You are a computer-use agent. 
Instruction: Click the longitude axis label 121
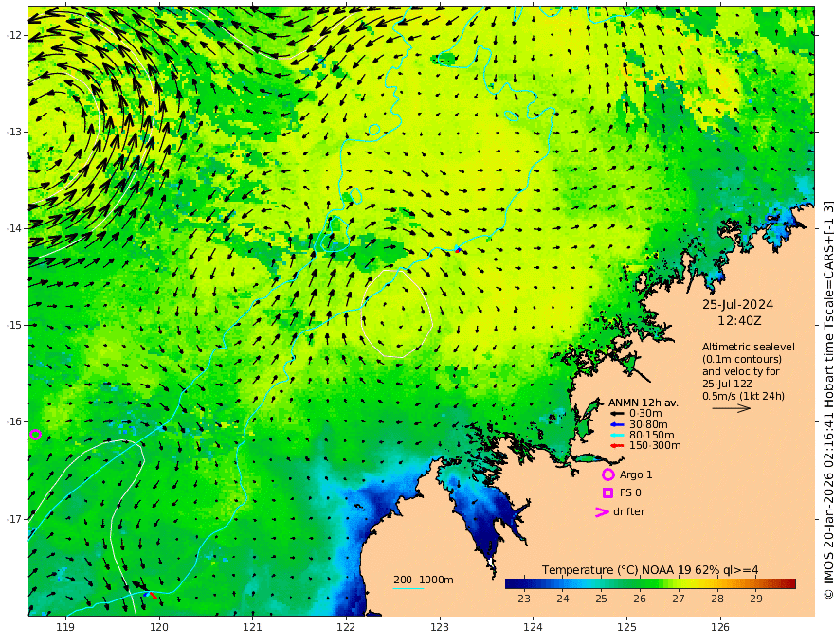click(253, 627)
